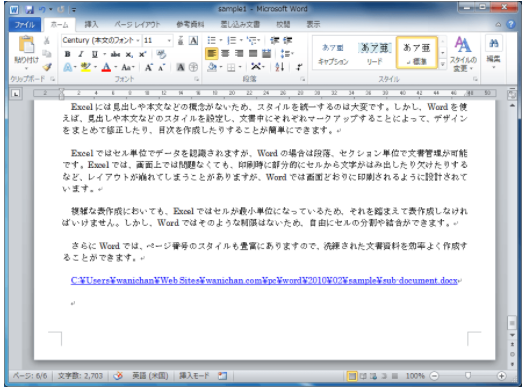Adjust the zoom slider handle
The width and height of the screenshot is (524, 389).
point(468,376)
